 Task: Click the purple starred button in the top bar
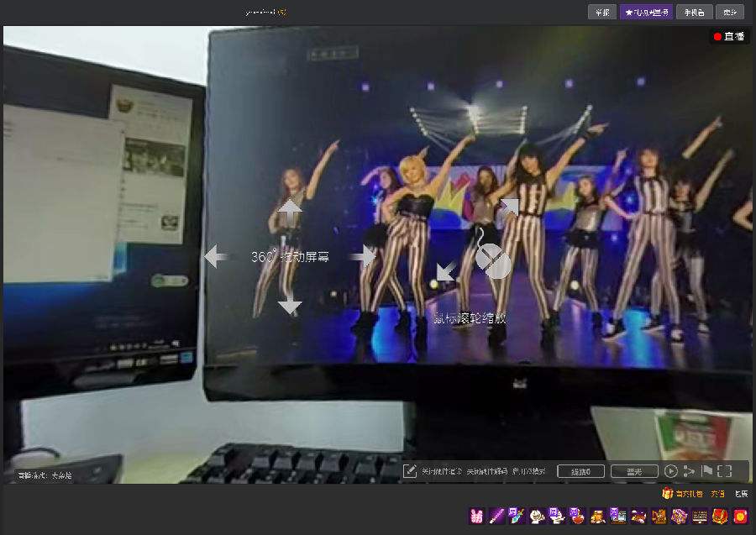pos(646,13)
